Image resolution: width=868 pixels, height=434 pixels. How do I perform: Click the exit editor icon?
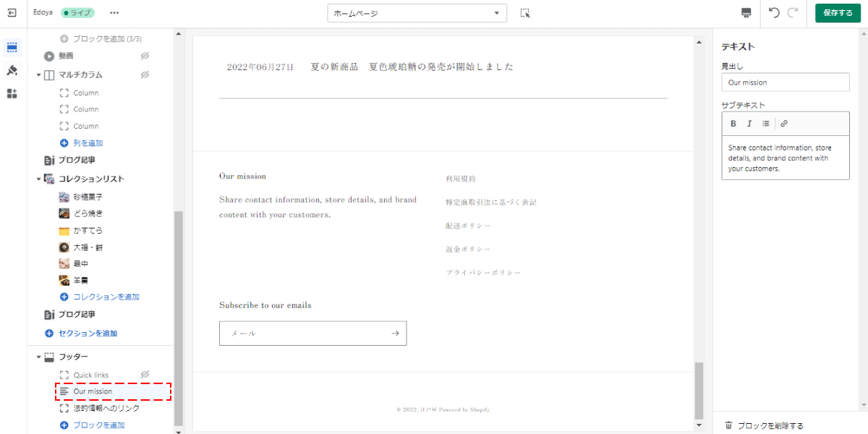[12, 13]
